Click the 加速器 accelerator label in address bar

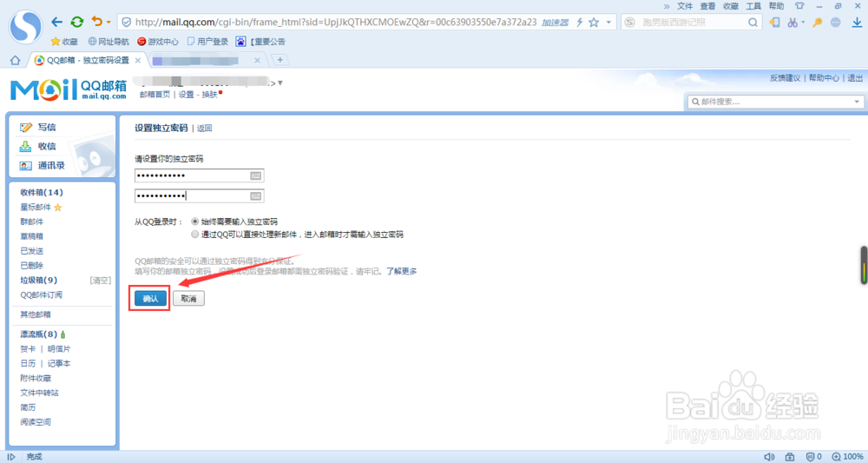tap(556, 23)
